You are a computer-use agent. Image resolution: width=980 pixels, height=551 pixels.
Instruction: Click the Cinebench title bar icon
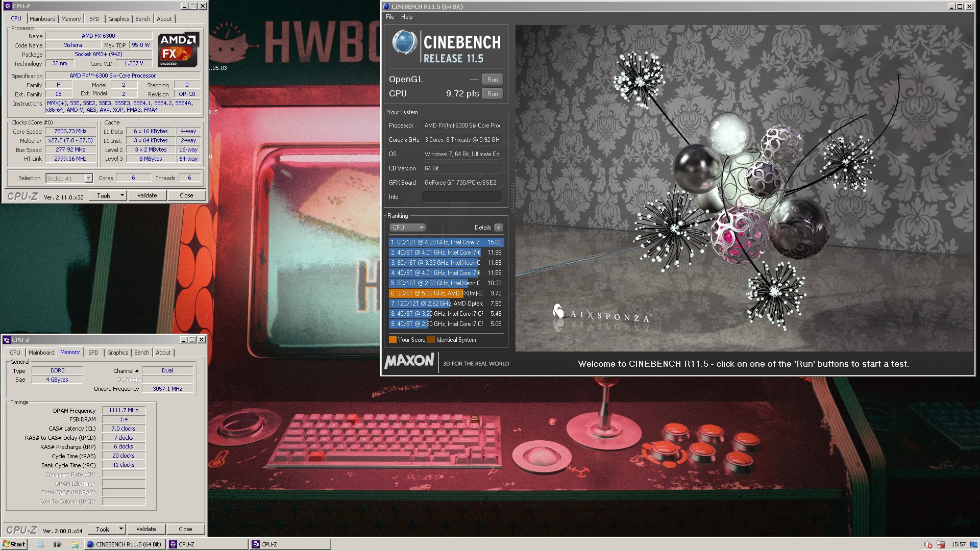pyautogui.click(x=387, y=7)
